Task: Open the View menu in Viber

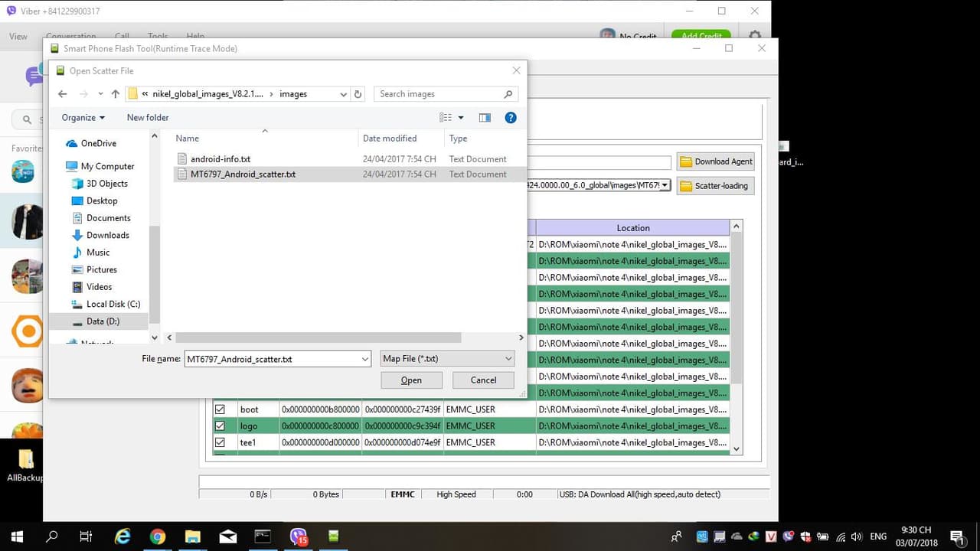Action: coord(18,37)
